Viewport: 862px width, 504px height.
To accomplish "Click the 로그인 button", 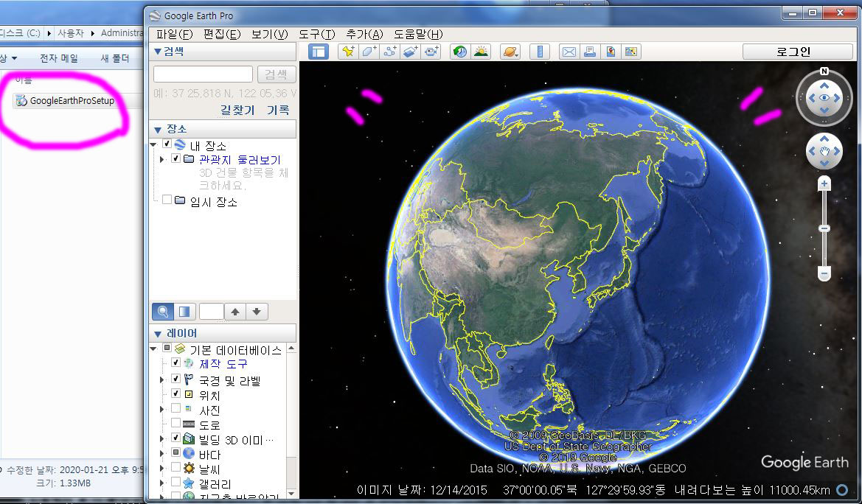I will pos(797,52).
